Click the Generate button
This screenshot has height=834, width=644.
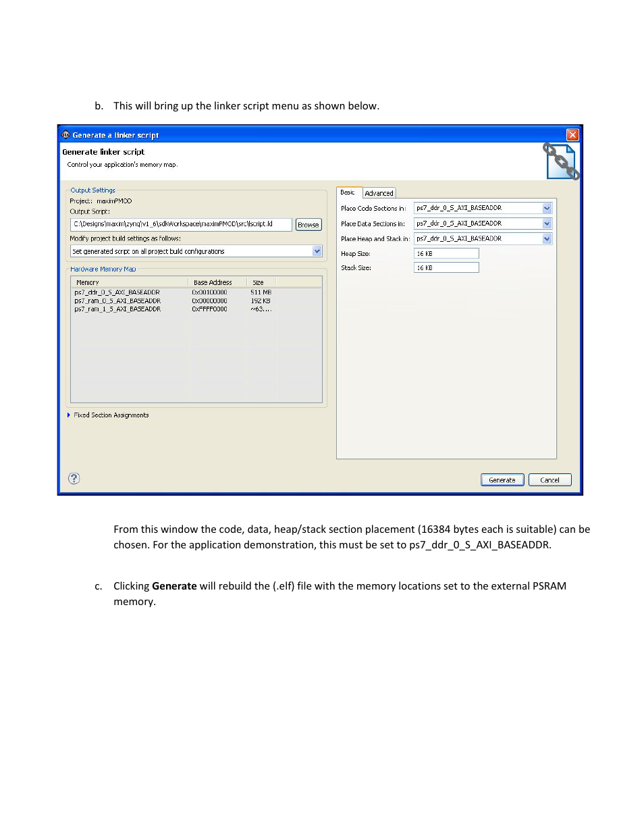[502, 480]
